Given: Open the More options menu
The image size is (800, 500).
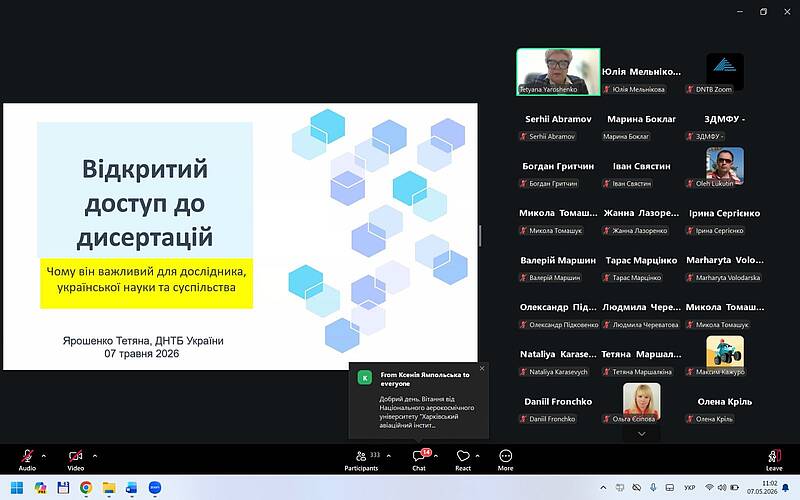Looking at the screenshot, I should [x=506, y=459].
